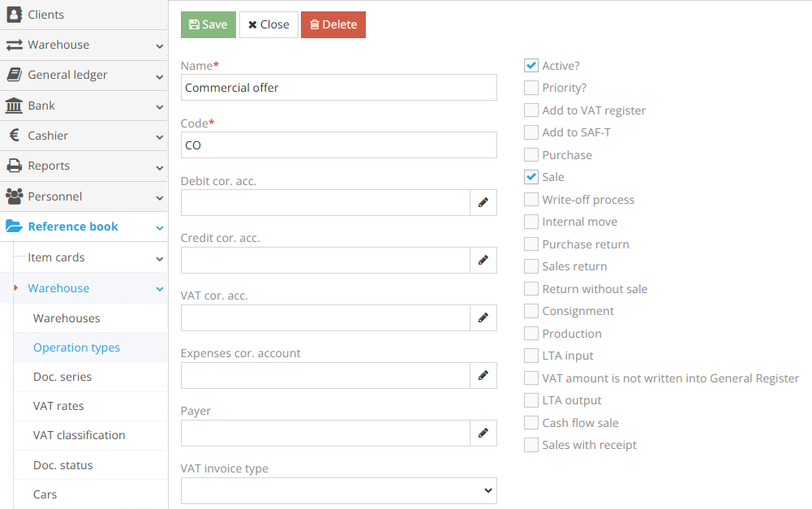Screen dimensions: 812x509
Task: Click the Clients address book icon
Action: pos(14,15)
